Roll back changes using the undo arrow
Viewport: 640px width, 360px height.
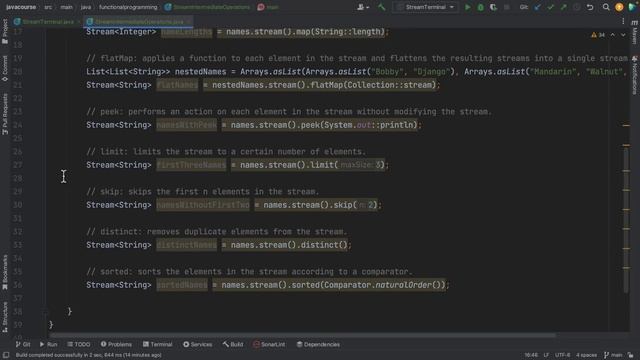click(x=590, y=7)
